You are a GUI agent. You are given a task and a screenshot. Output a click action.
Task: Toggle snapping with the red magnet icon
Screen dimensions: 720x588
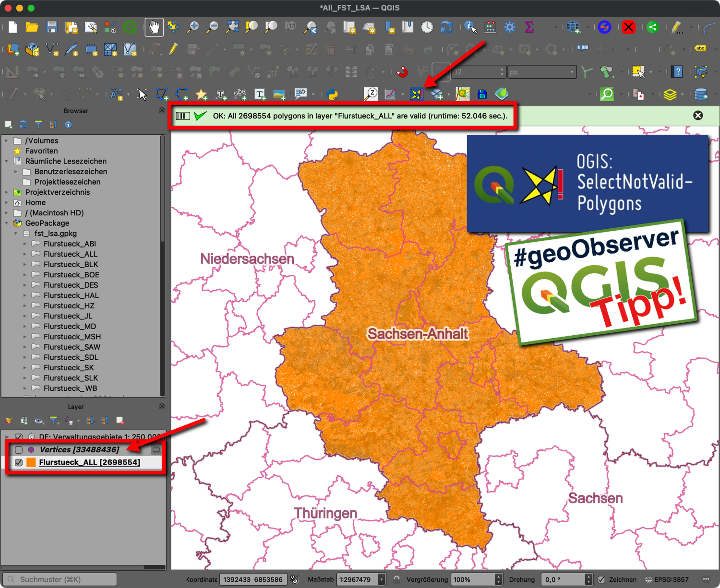click(x=402, y=72)
